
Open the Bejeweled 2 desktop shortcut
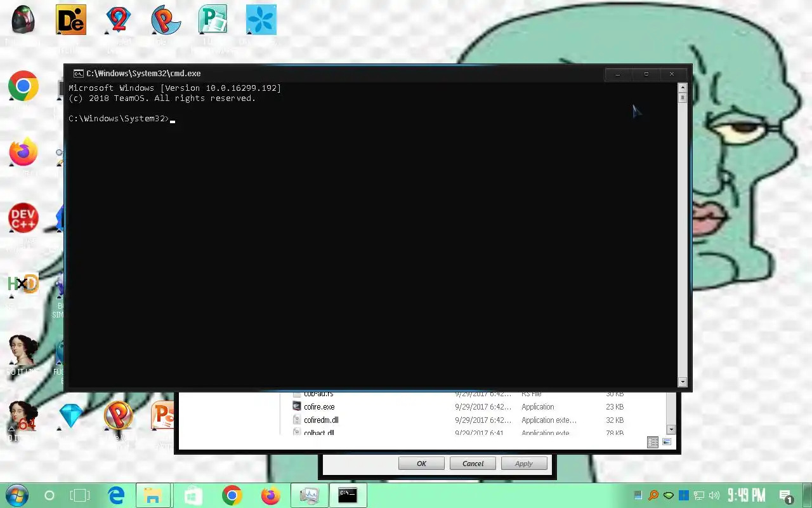119,20
